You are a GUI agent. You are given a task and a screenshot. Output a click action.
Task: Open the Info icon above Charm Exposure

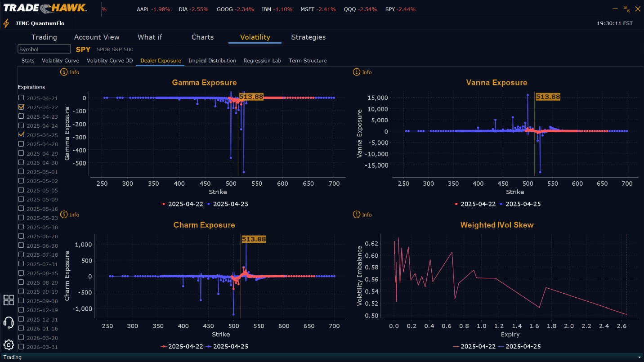point(64,215)
